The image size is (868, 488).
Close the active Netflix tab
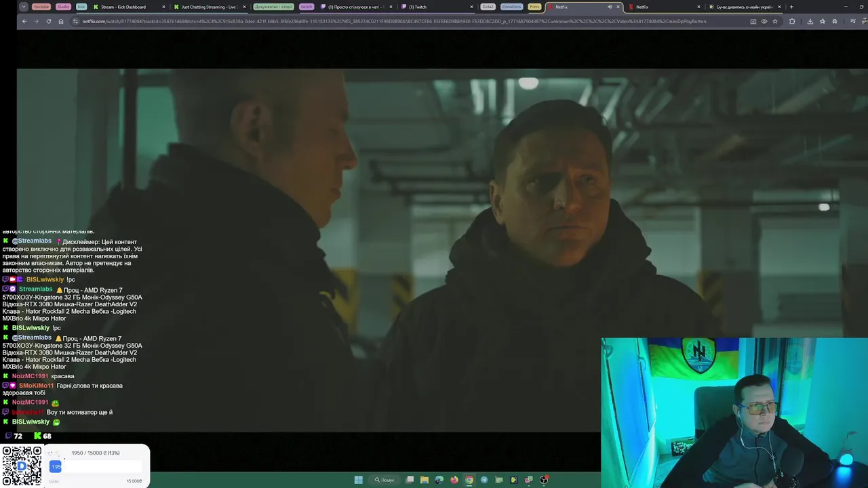(x=618, y=7)
